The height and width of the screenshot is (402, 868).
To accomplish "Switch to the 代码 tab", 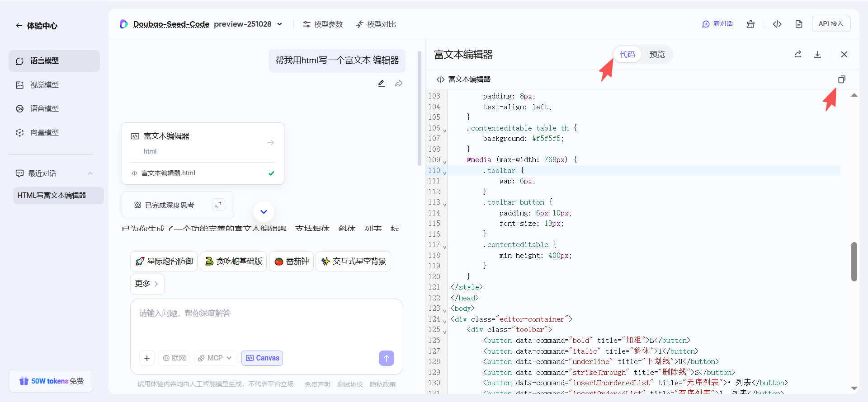I will (x=627, y=55).
